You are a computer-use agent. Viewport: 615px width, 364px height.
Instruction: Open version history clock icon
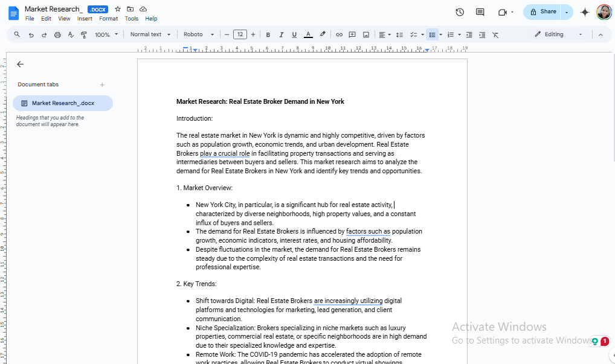(460, 12)
